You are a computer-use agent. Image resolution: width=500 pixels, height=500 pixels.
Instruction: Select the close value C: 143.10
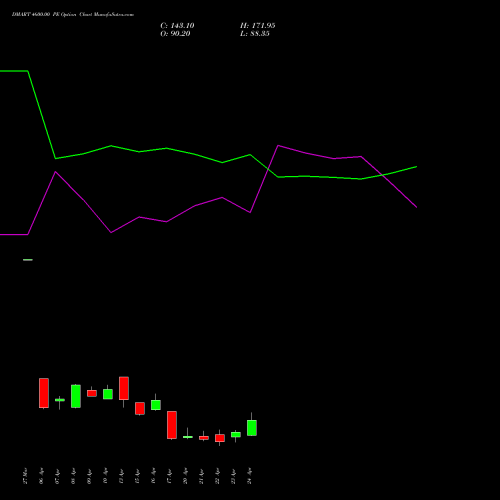[177, 26]
